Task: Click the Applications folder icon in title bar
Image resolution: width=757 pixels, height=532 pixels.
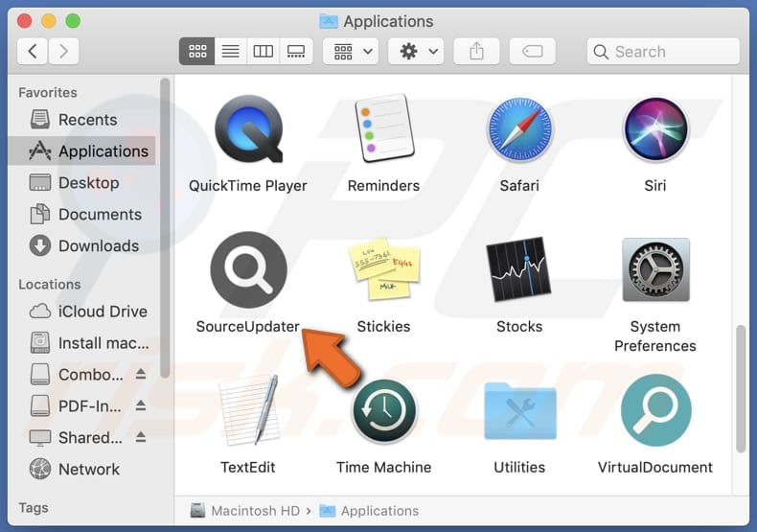Action: pyautogui.click(x=329, y=21)
